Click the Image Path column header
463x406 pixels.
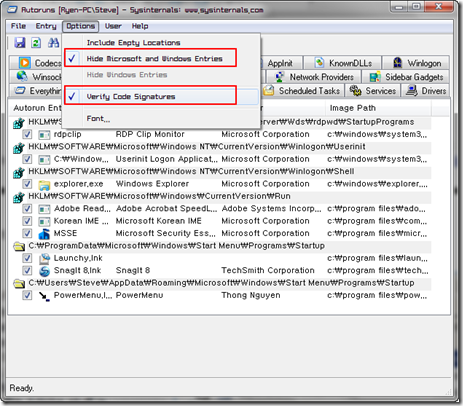click(378, 108)
